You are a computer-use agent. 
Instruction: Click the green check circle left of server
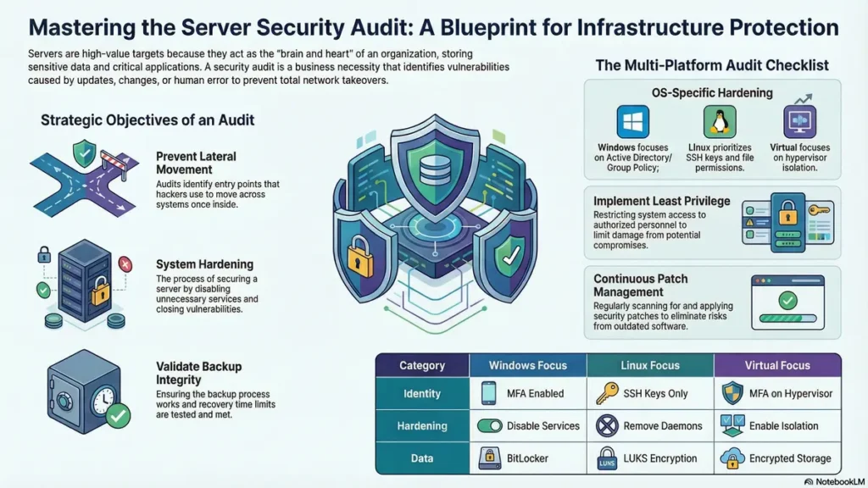click(43, 290)
